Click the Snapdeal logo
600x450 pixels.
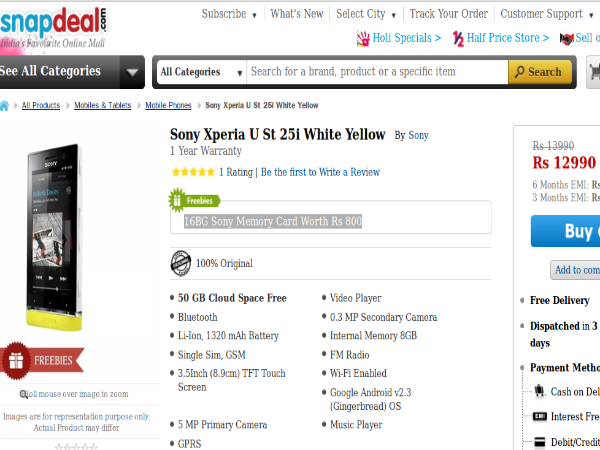tap(53, 28)
